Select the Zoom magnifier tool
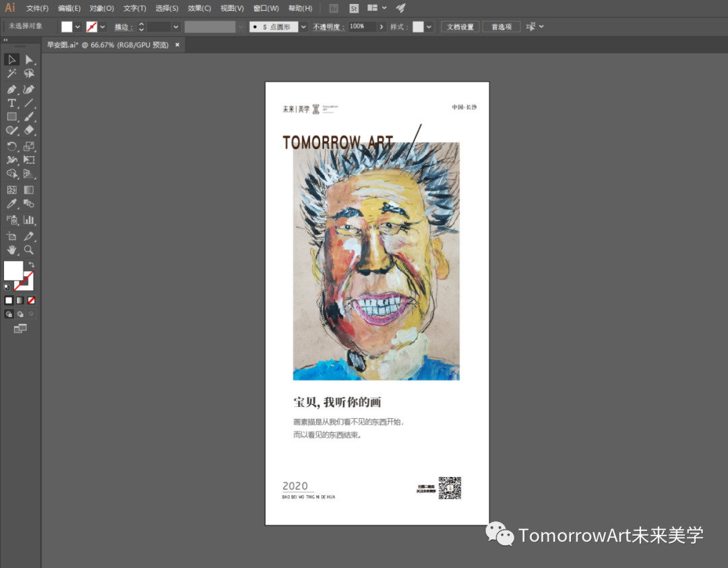This screenshot has width=728, height=568. coord(29,250)
